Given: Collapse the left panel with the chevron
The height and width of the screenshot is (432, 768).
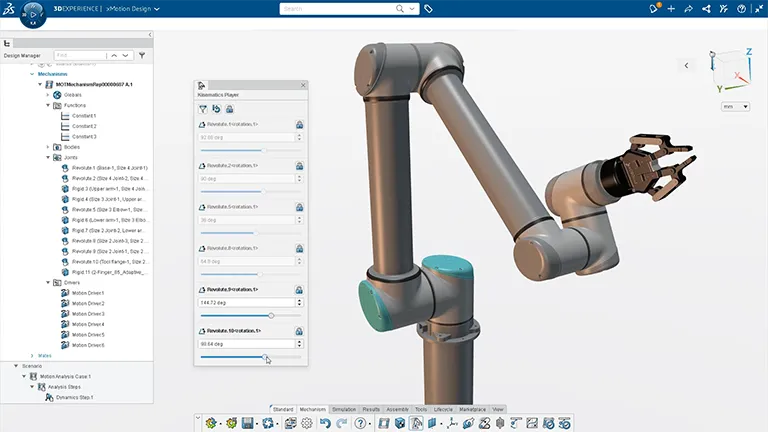Looking at the screenshot, I should coord(150,35).
